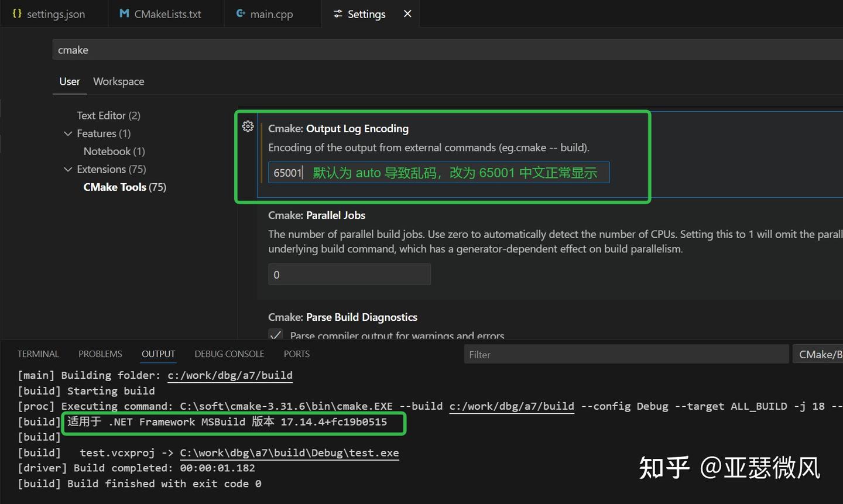Collapse the Features section in the sidebar
Image resolution: width=843 pixels, height=504 pixels.
click(x=68, y=133)
